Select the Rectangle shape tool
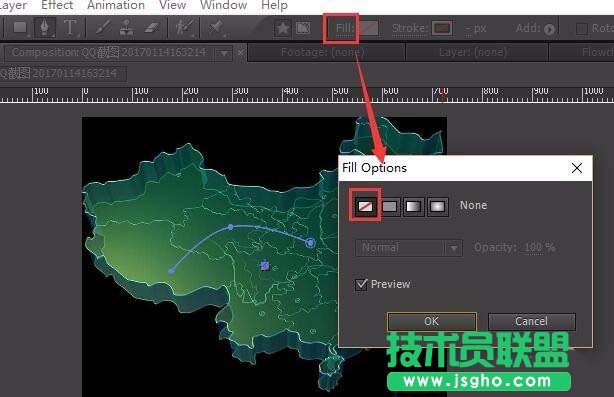Screen dimensions: 614x397 point(20,28)
